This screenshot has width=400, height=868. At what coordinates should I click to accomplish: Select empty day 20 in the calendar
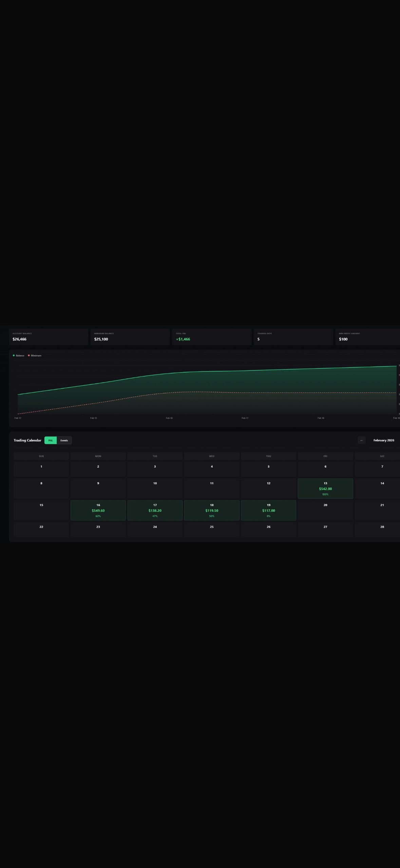(x=325, y=510)
